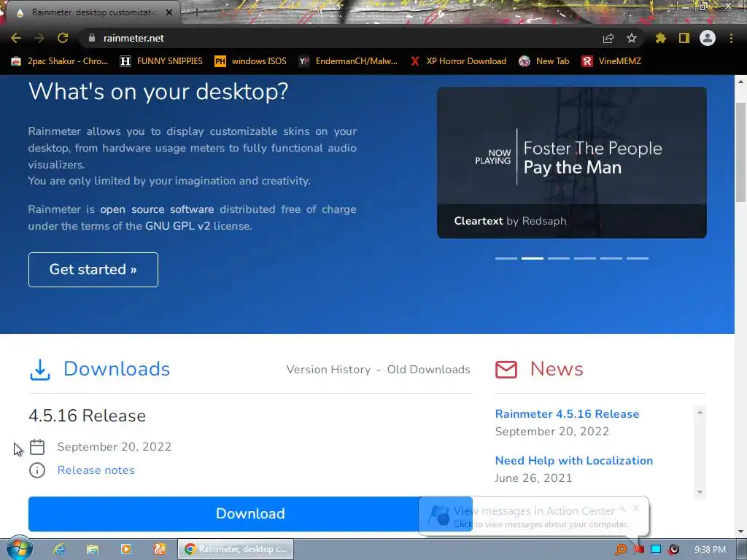This screenshot has height=560, width=747.
Task: Click the Chrome Rainmeter taskbar button
Action: click(236, 549)
